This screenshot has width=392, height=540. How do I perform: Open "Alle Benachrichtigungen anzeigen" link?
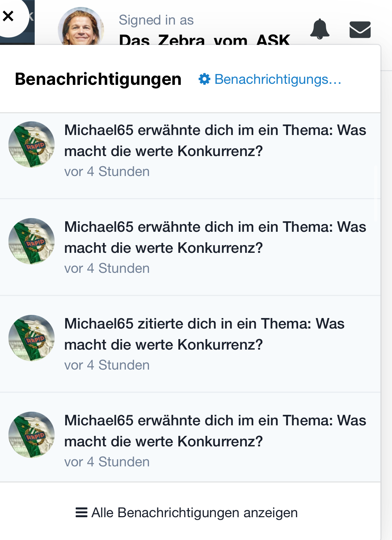pos(194,513)
